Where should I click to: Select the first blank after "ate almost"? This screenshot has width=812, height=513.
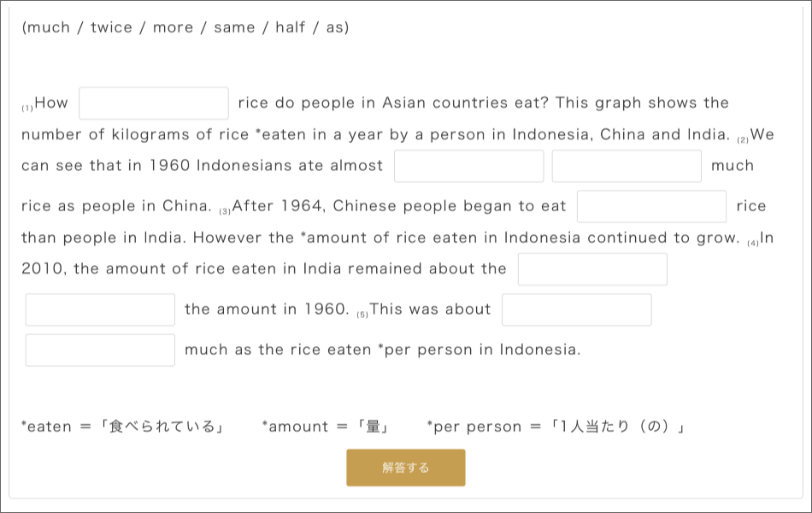(x=468, y=166)
